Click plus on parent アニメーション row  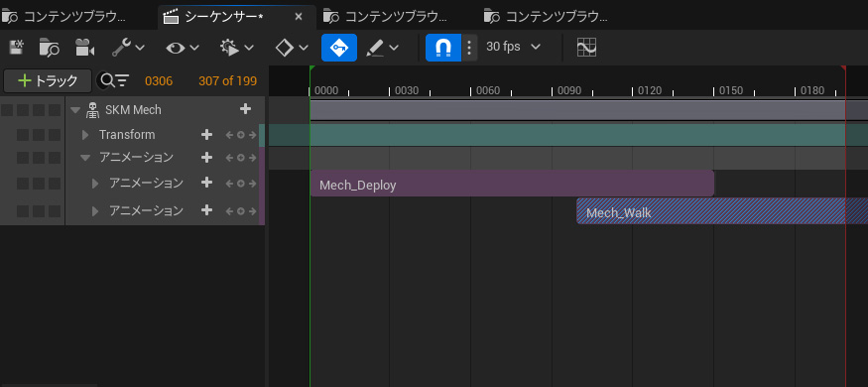(206, 158)
